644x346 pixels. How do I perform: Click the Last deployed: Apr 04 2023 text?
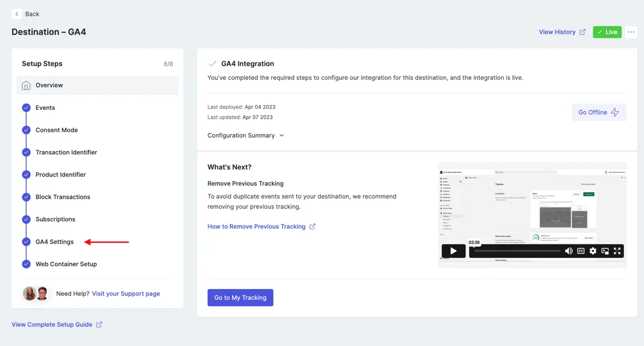point(241,107)
